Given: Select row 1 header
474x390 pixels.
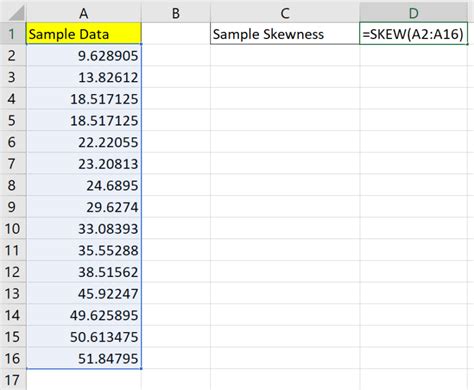Looking at the screenshot, I should pyautogui.click(x=13, y=34).
